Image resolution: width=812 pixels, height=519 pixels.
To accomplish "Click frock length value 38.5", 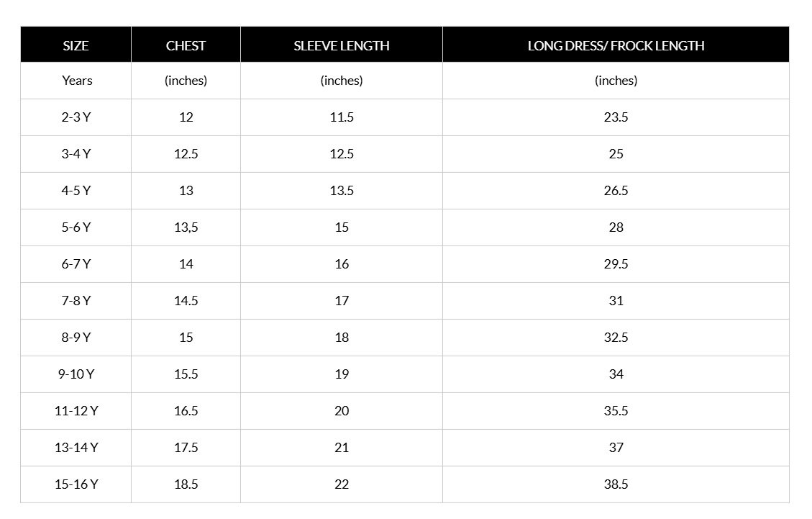I will [x=616, y=484].
